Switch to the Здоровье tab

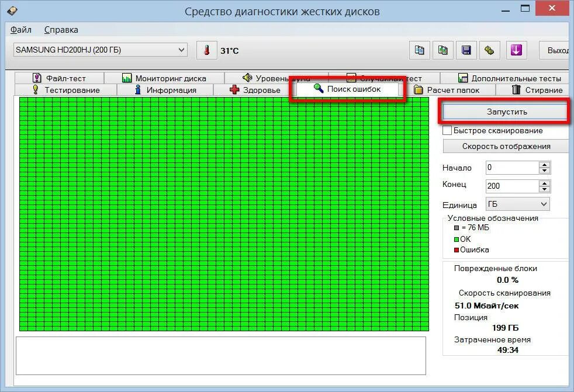(x=255, y=90)
